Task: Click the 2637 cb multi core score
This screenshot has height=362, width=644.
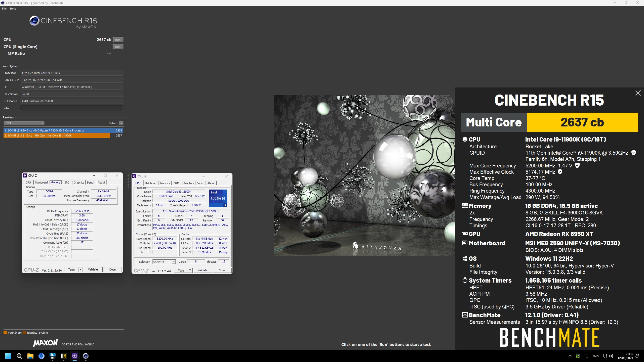Action: click(x=582, y=122)
